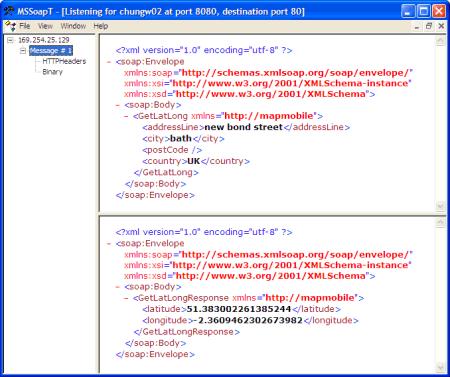Click the MSSoapT title bar application icon
Screen dimensions: 450x377
pos(9,11)
